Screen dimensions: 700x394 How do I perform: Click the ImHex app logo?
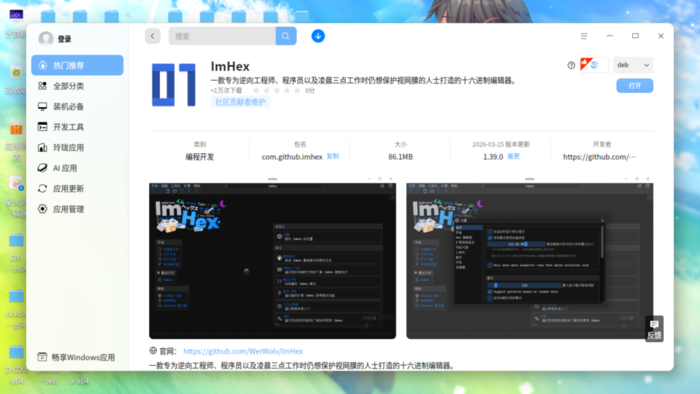tap(174, 85)
